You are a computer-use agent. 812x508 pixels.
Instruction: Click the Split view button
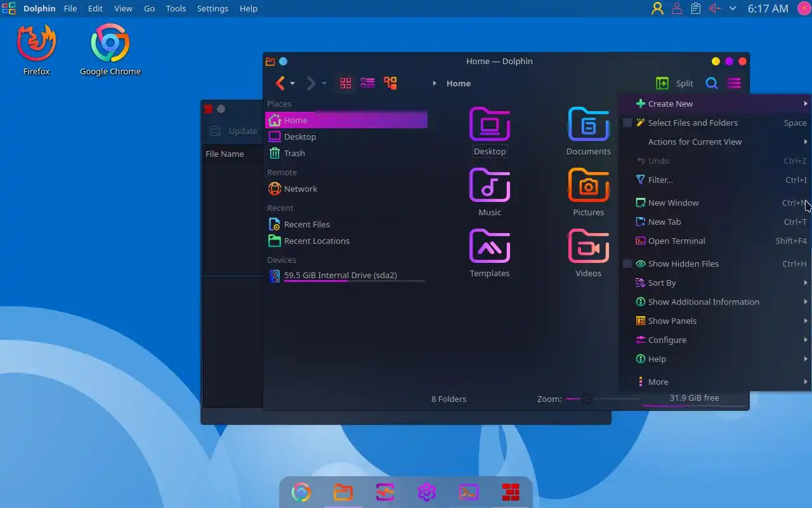674,83
